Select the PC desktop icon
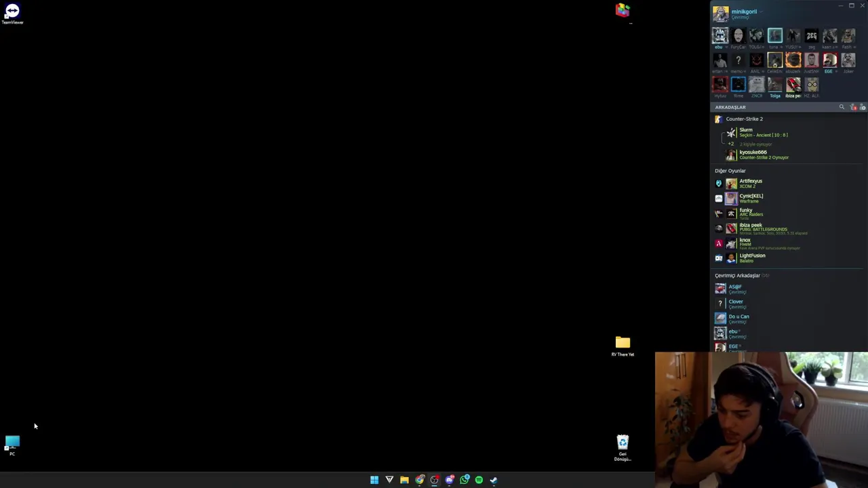Screen dimensions: 868x488 12,445
